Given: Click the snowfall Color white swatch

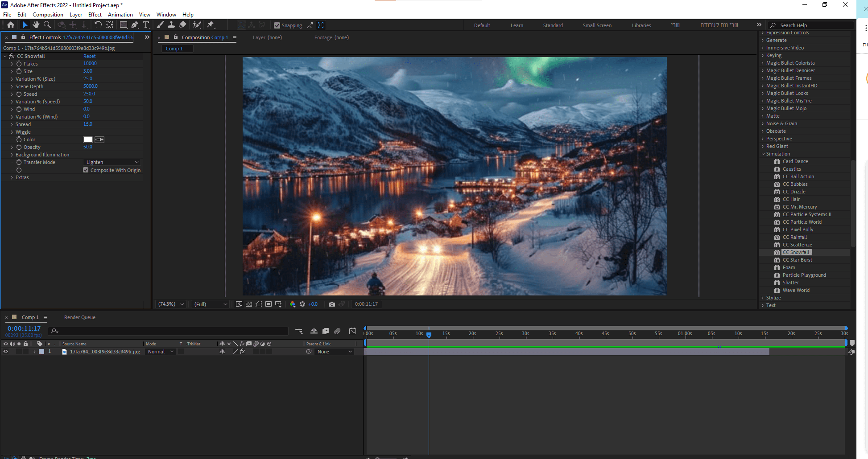Looking at the screenshot, I should [x=88, y=139].
